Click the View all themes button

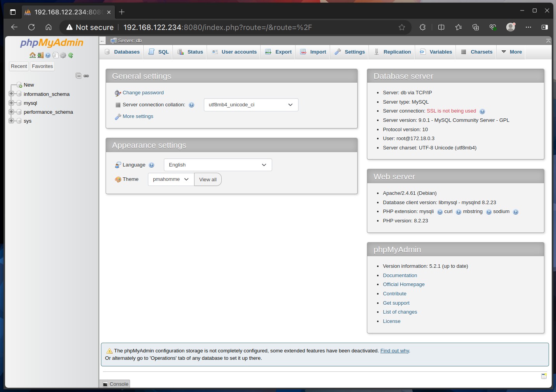coord(208,179)
